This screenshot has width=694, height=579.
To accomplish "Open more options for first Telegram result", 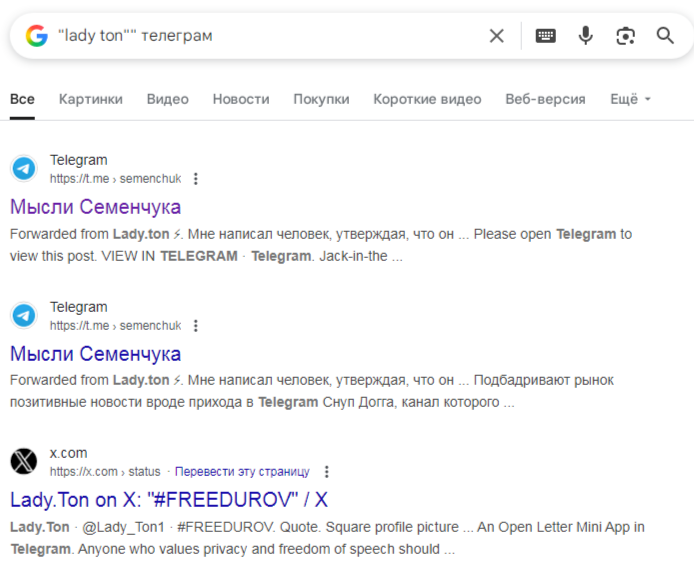I will pos(196,179).
